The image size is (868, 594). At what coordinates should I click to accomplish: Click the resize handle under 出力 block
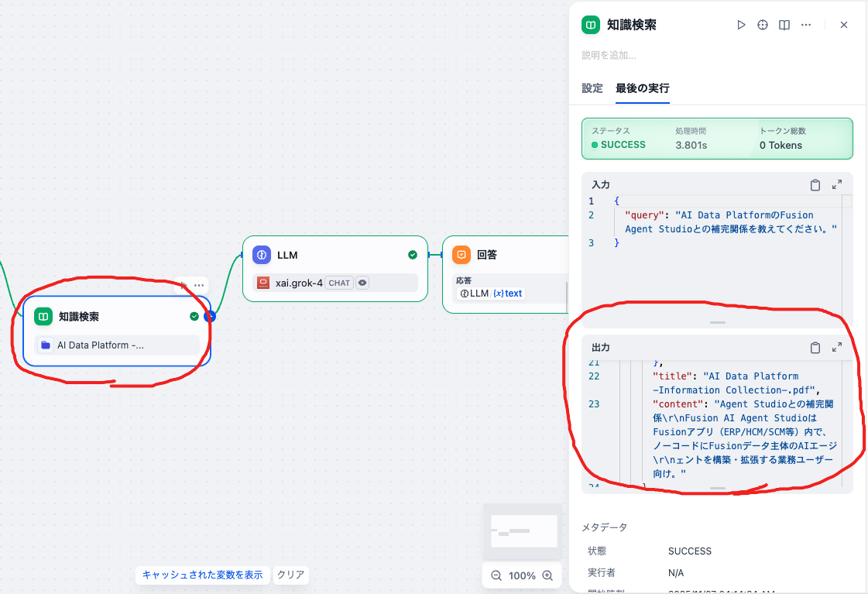[718, 488]
